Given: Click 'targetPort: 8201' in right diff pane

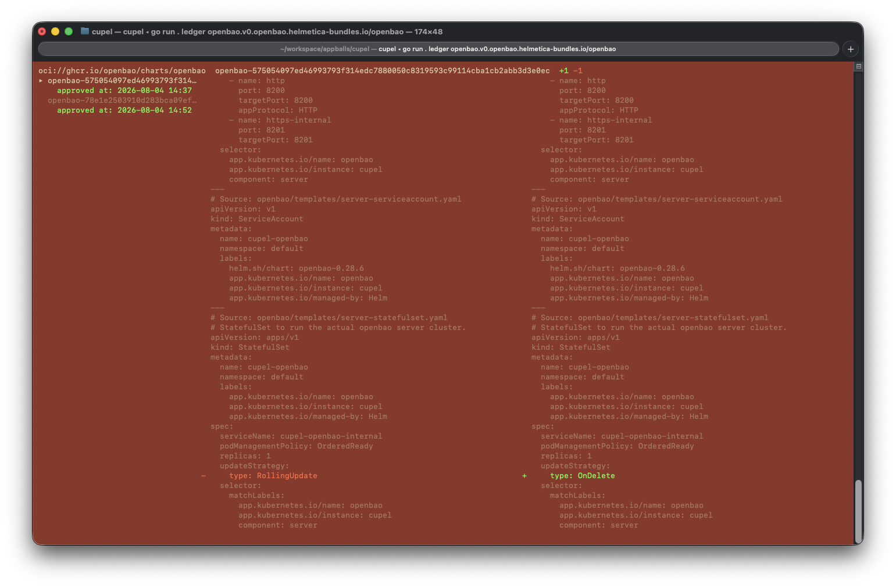Looking at the screenshot, I should pos(597,140).
